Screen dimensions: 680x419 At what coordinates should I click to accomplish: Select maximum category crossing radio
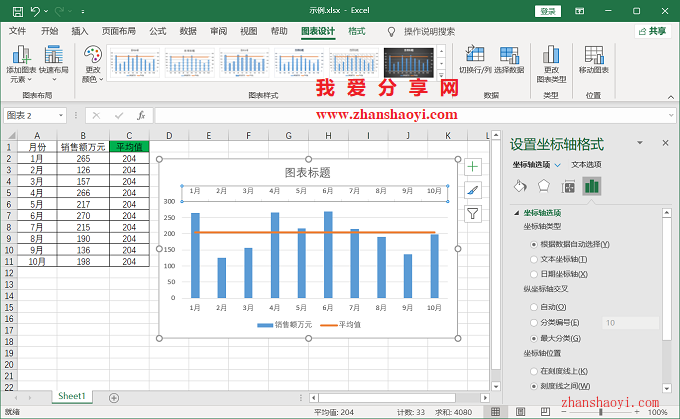click(x=534, y=338)
